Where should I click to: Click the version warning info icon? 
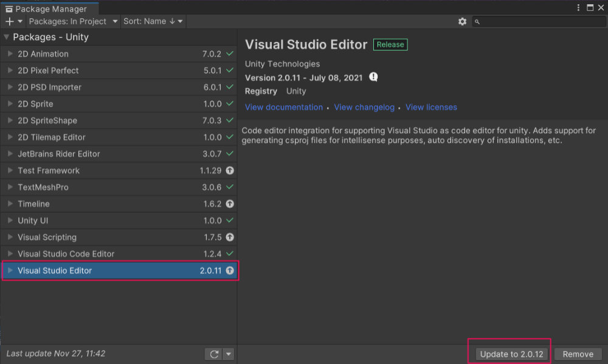pyautogui.click(x=373, y=77)
